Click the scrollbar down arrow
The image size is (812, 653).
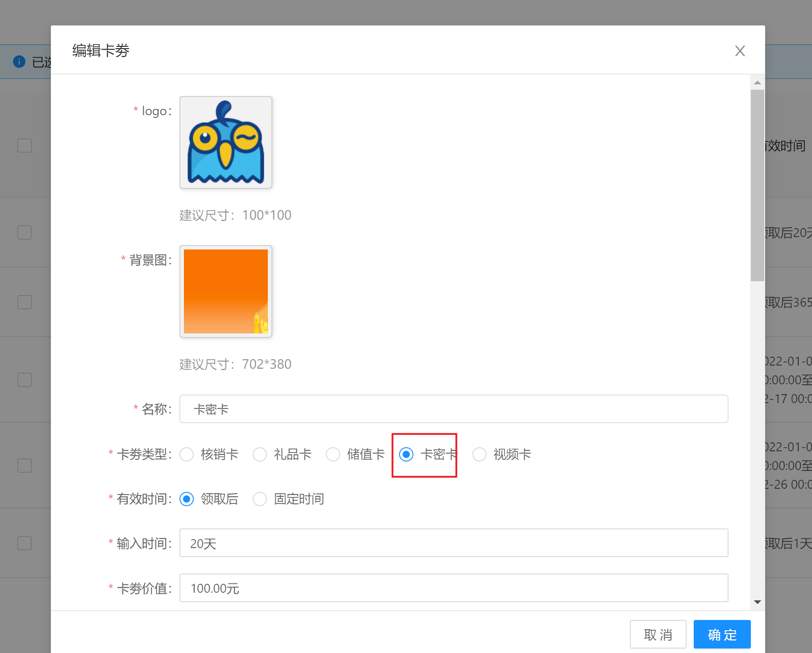758,602
